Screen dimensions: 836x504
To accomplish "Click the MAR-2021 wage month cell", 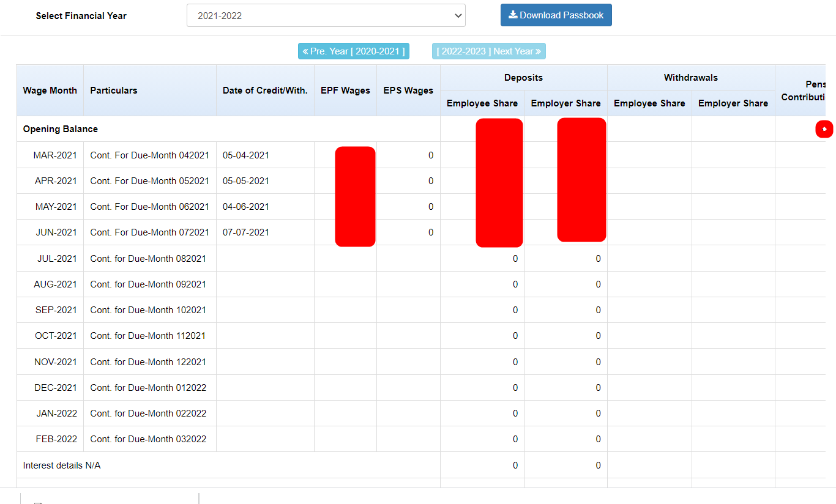I will click(x=55, y=155).
